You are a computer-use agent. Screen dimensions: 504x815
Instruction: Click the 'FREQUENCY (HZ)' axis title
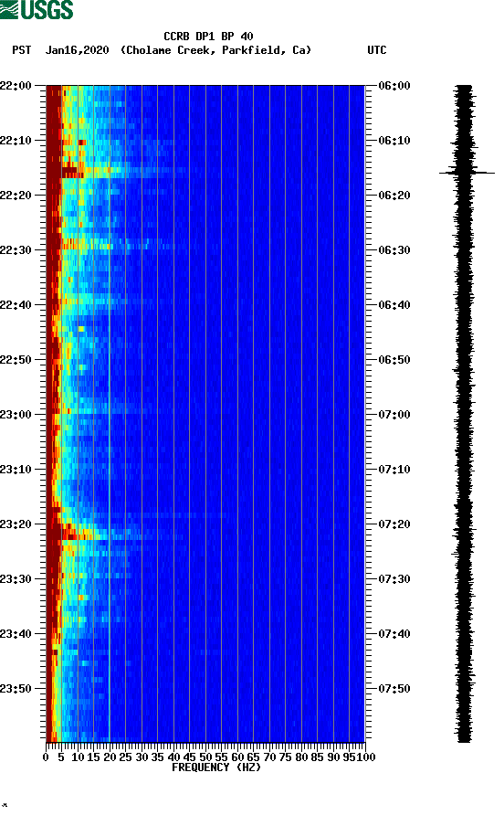(216, 767)
